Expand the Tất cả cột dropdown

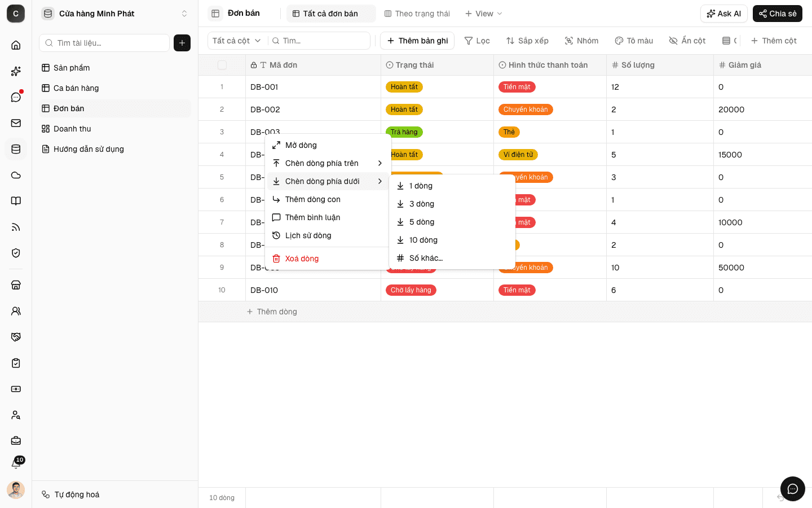237,41
